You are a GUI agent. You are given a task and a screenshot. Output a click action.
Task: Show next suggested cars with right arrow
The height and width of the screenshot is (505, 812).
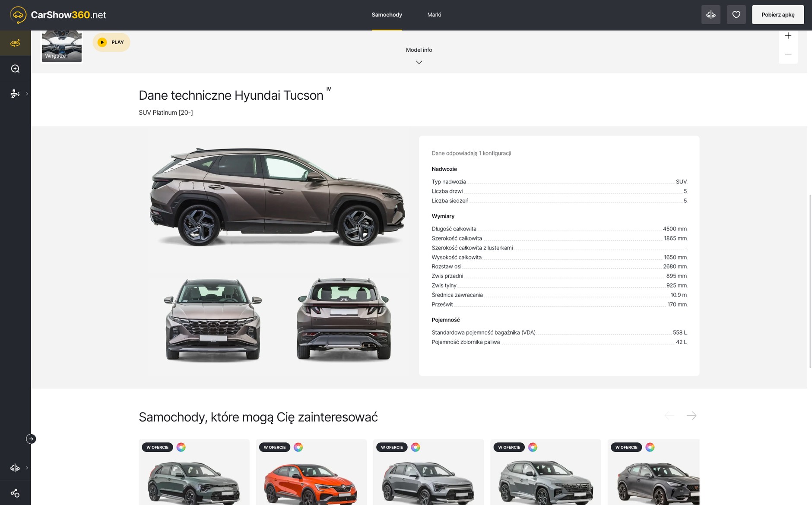(x=691, y=416)
